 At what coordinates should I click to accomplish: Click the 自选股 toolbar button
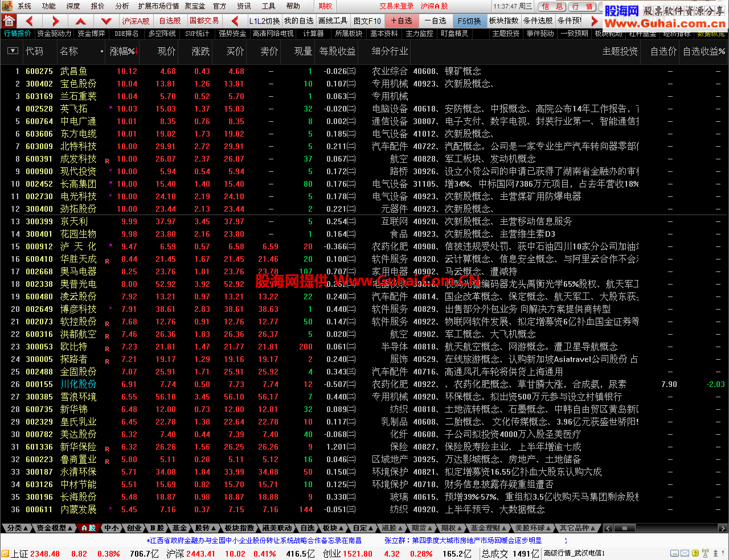tap(170, 21)
